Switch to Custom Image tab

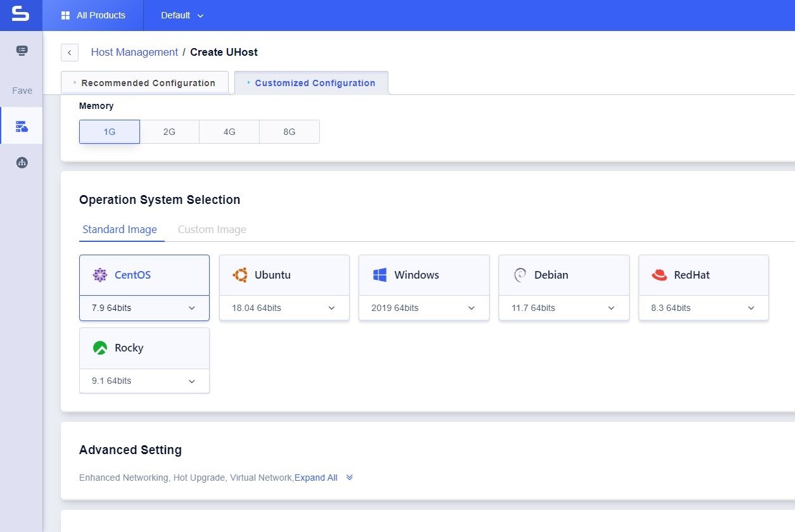coord(212,229)
